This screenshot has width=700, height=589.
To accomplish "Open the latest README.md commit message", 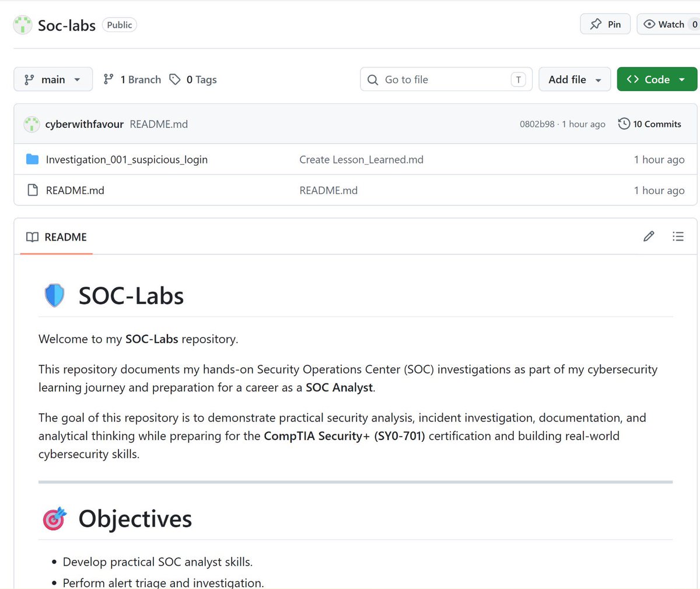I will 159,124.
